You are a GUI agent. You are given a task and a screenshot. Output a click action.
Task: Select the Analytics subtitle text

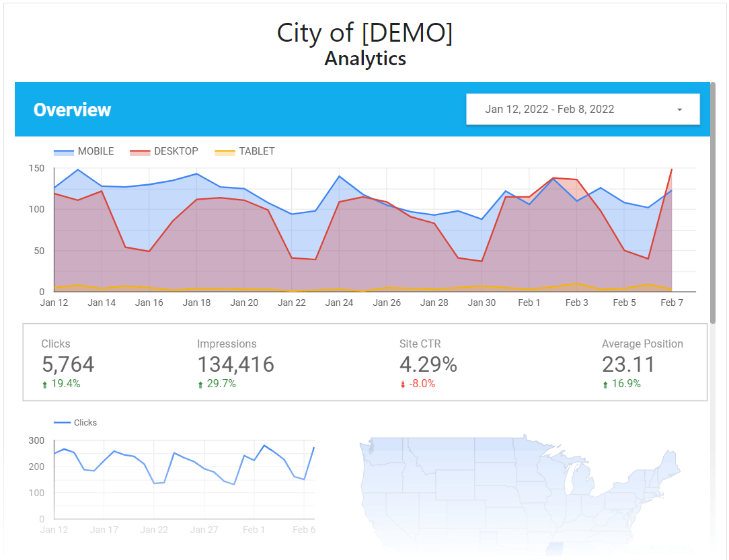[x=364, y=58]
